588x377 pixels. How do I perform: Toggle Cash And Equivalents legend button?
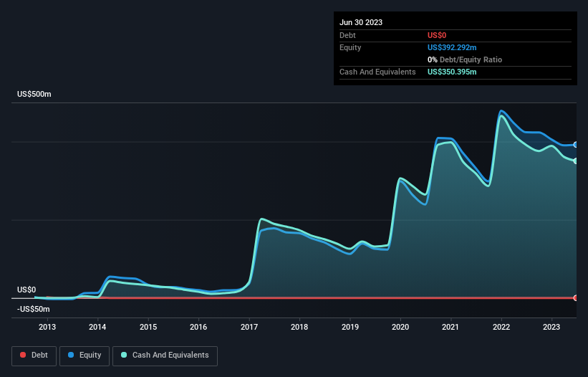coord(165,355)
